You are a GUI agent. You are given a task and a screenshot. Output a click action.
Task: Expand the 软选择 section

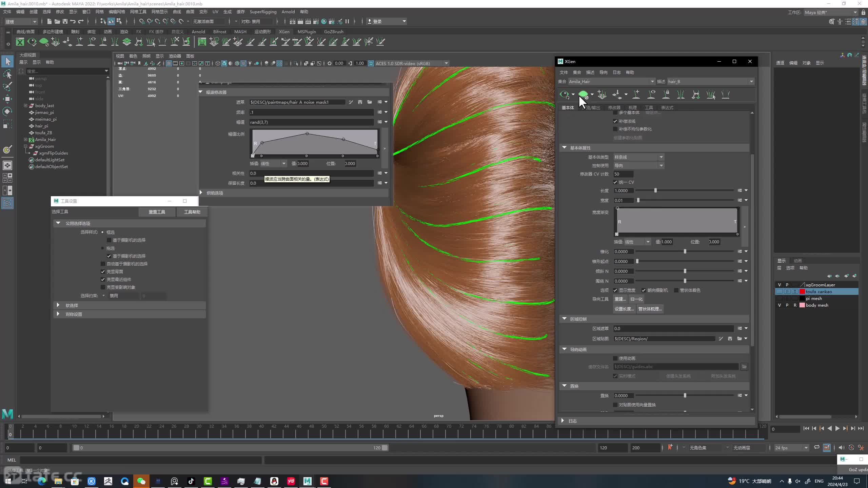[x=58, y=305]
